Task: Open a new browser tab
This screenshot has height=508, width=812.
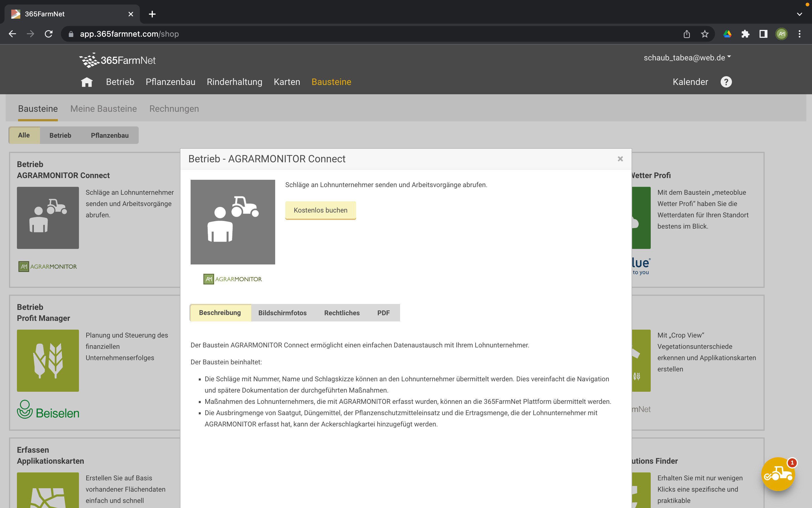Action: 152,14
